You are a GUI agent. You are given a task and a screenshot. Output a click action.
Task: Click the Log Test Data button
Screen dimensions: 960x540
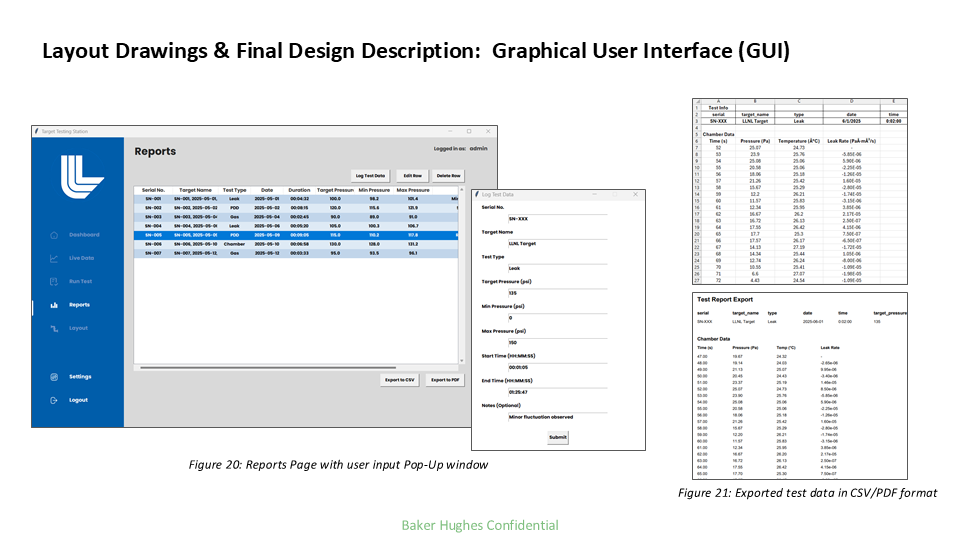point(370,176)
